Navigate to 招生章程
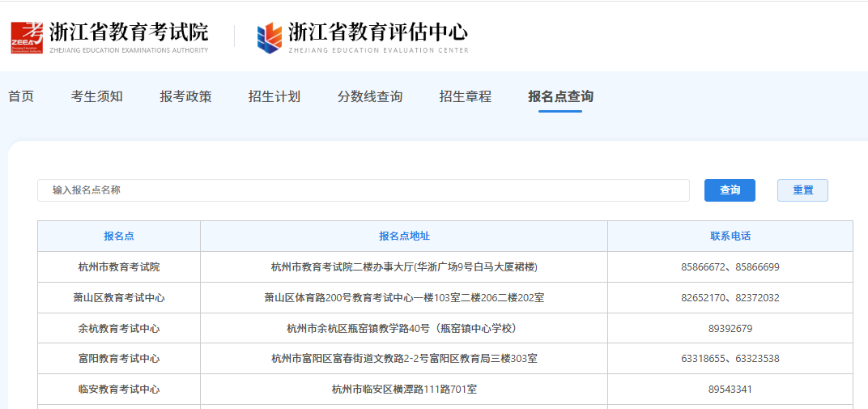Screen dimensions: 868x409 tap(465, 97)
